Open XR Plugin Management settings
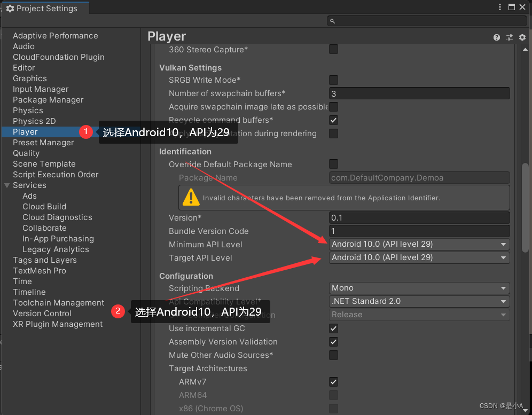This screenshot has width=532, height=415. click(x=58, y=324)
